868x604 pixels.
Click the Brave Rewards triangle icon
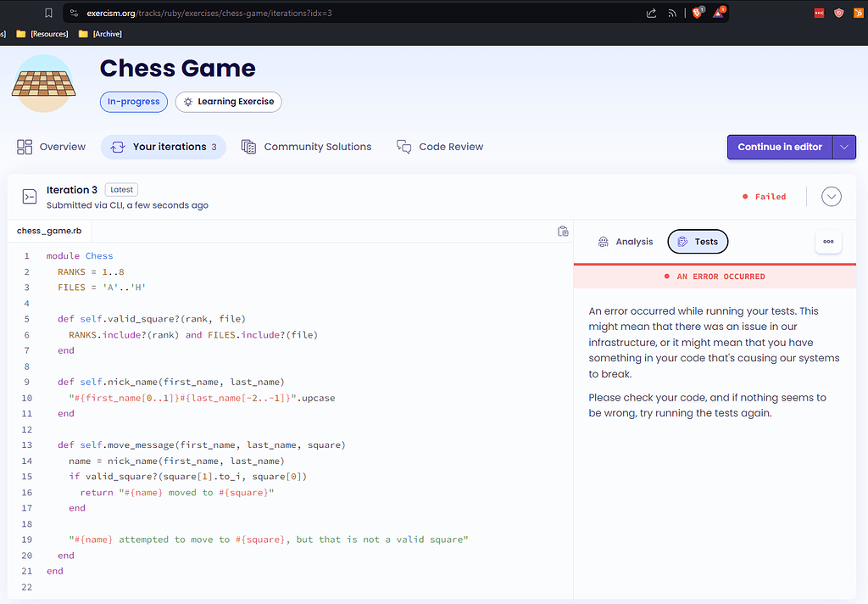point(719,12)
